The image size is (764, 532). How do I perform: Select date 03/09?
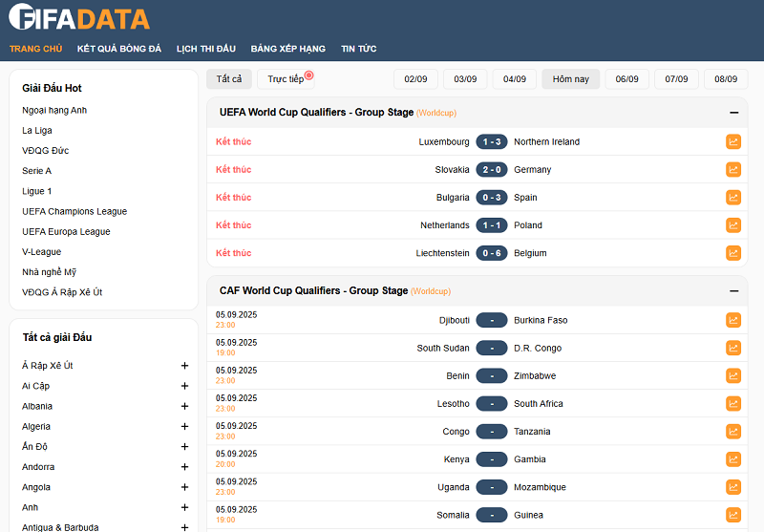465,79
